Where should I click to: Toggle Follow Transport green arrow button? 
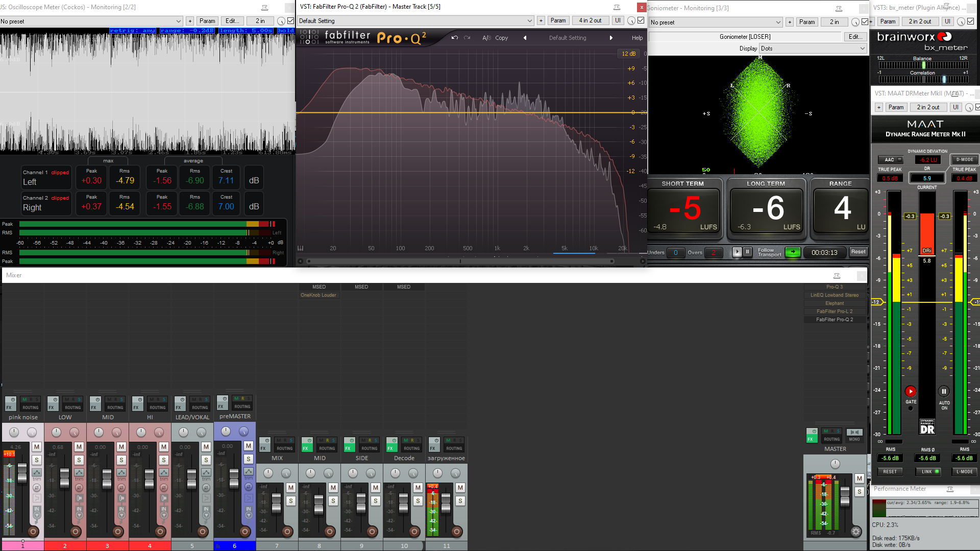coord(793,252)
